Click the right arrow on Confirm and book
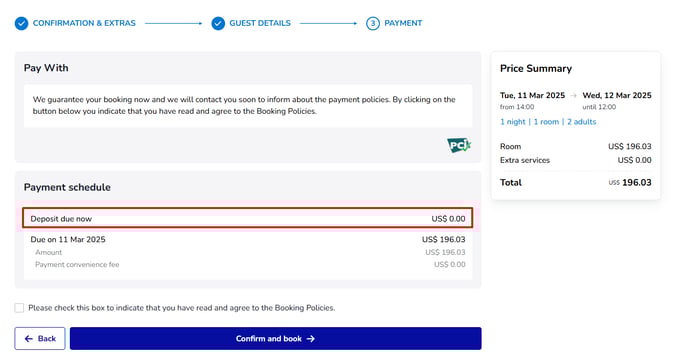This screenshot has width=688, height=363. click(311, 338)
